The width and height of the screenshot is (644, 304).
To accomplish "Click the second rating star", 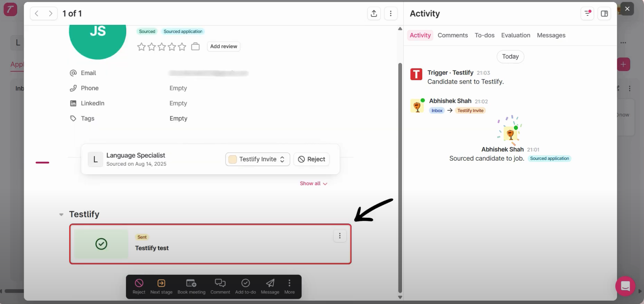I will click(x=151, y=46).
